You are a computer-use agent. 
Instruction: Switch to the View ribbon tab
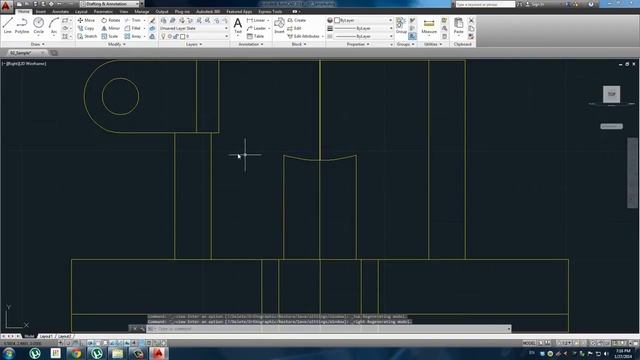pyautogui.click(x=124, y=11)
